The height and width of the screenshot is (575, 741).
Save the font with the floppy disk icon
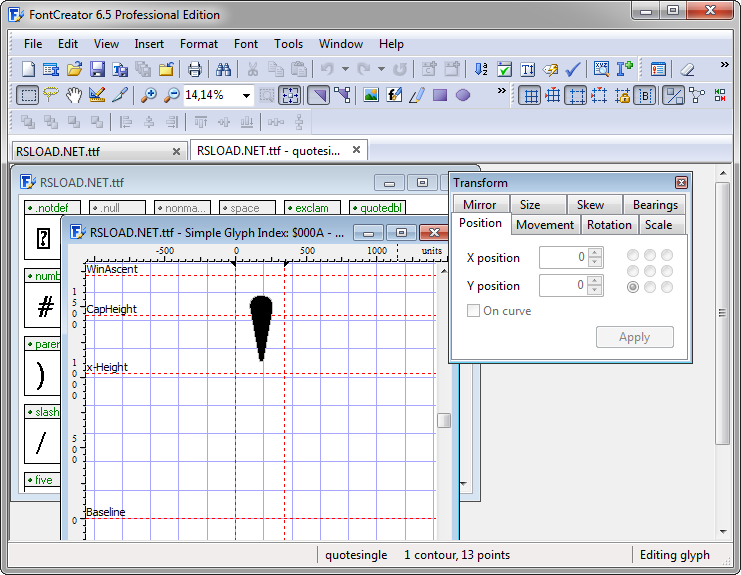[x=97, y=69]
